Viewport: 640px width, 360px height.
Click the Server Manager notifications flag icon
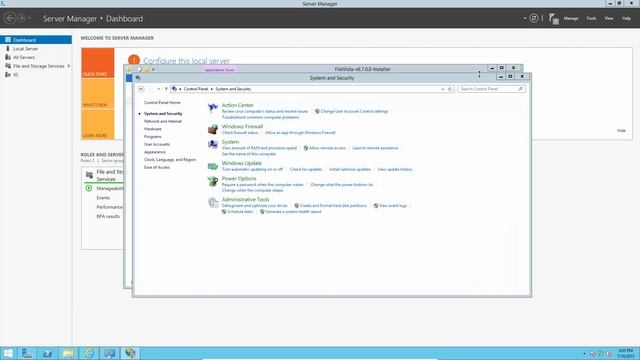point(553,18)
